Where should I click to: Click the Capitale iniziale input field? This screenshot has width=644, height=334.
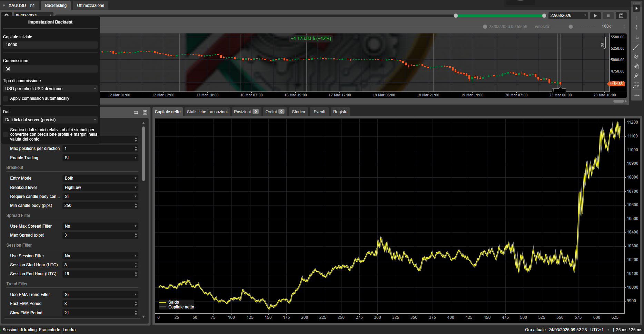coord(50,45)
